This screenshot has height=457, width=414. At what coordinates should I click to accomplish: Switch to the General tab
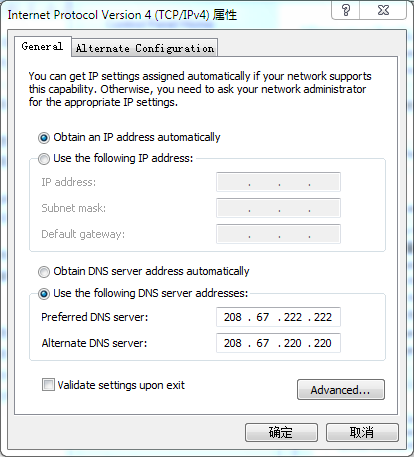(43, 46)
